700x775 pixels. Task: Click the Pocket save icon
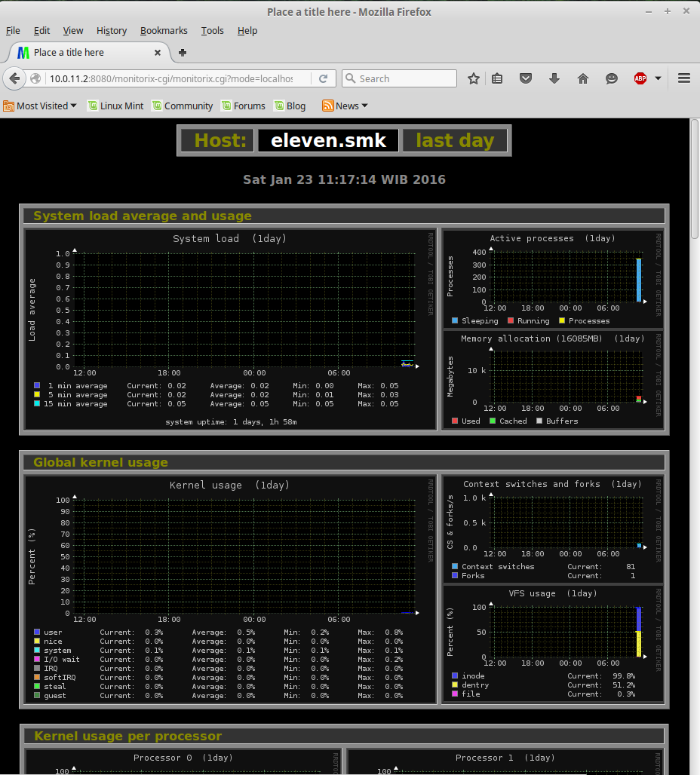tap(525, 78)
